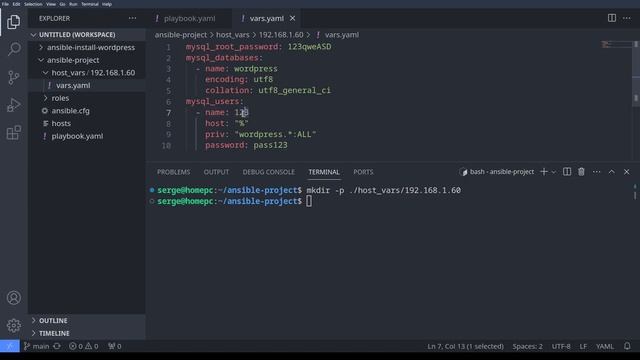
Task: Open playbook.yaml in the explorer tree
Action: point(87,136)
